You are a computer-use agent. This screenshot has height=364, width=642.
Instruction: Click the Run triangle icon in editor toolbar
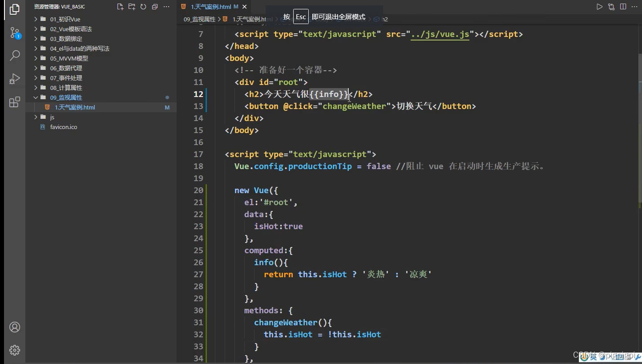pyautogui.click(x=600, y=7)
